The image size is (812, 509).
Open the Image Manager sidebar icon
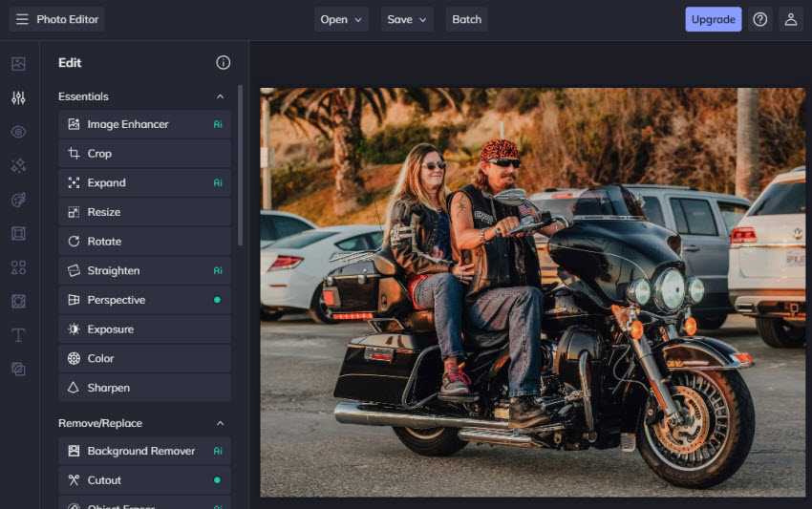(18, 64)
